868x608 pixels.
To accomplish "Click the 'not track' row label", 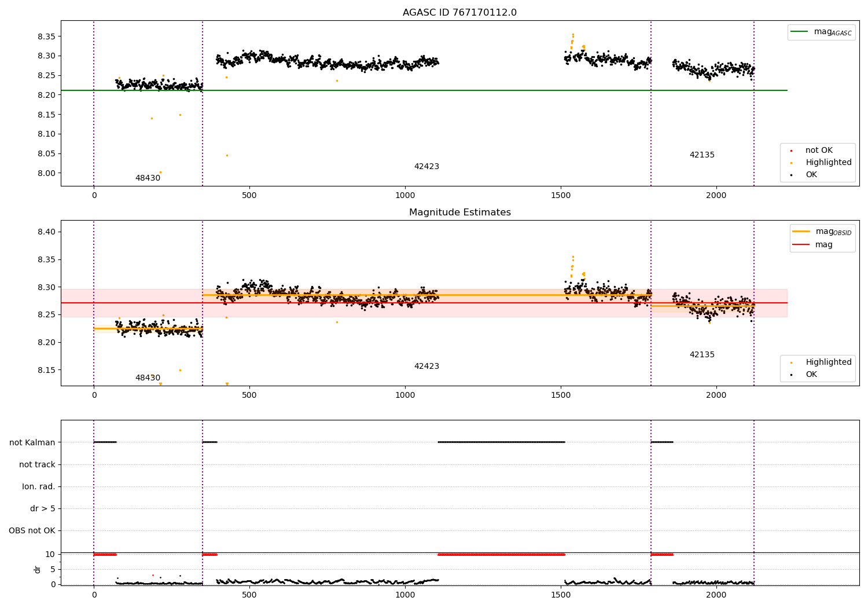I will [37, 464].
